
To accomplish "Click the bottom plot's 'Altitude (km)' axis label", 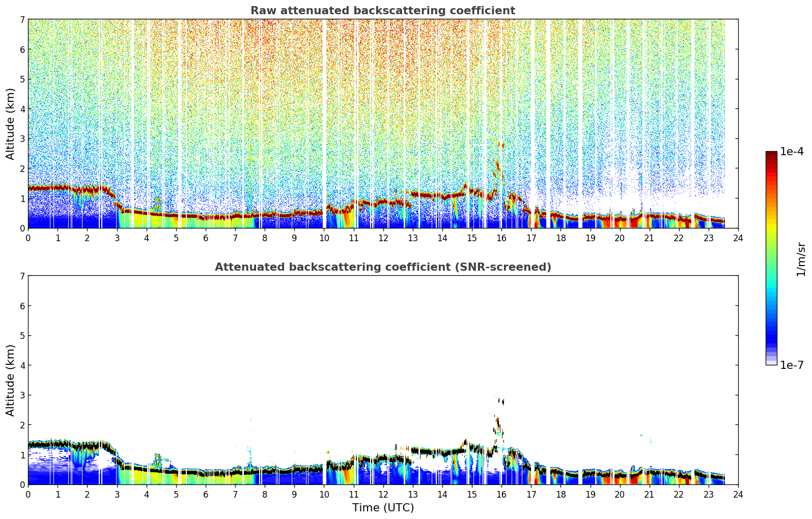I will point(11,380).
